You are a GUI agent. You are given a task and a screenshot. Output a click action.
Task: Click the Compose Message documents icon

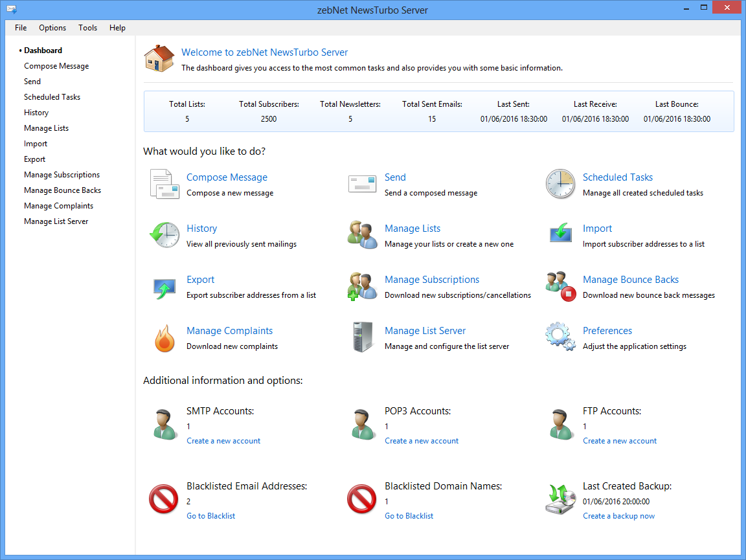pos(164,184)
